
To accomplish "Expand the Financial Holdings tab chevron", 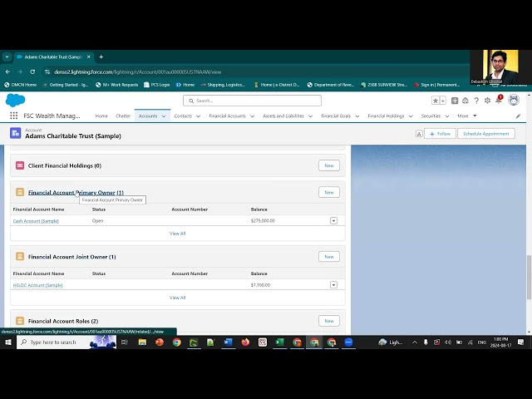I will point(411,116).
